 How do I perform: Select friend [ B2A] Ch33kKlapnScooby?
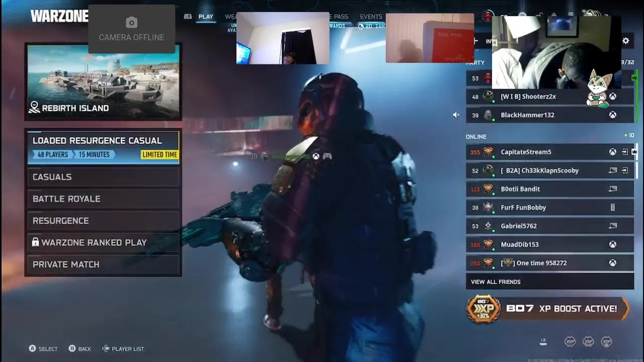[x=550, y=170]
